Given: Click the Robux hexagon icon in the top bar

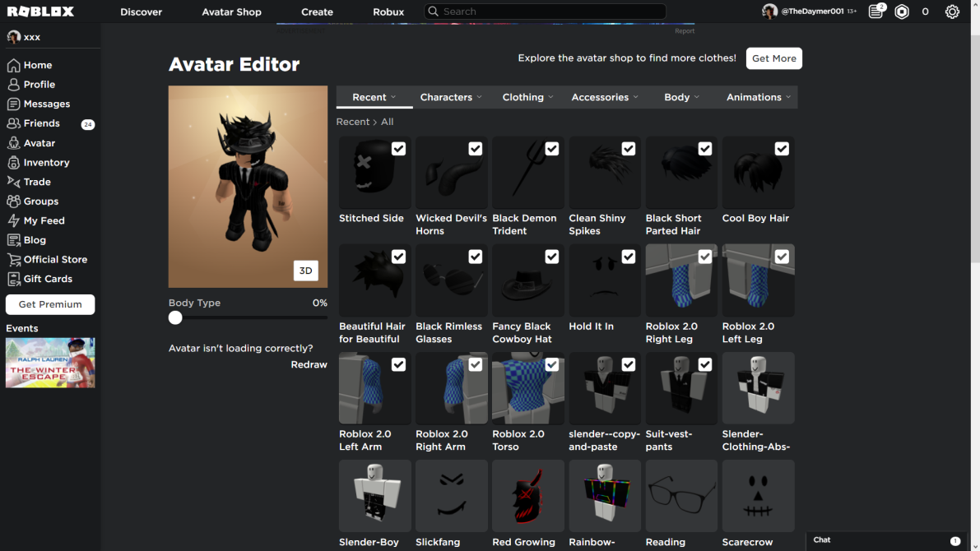Looking at the screenshot, I should (x=902, y=12).
